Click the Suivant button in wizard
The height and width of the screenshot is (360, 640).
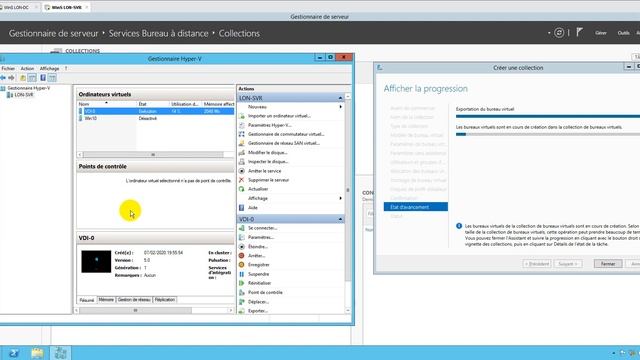pyautogui.click(x=568, y=264)
